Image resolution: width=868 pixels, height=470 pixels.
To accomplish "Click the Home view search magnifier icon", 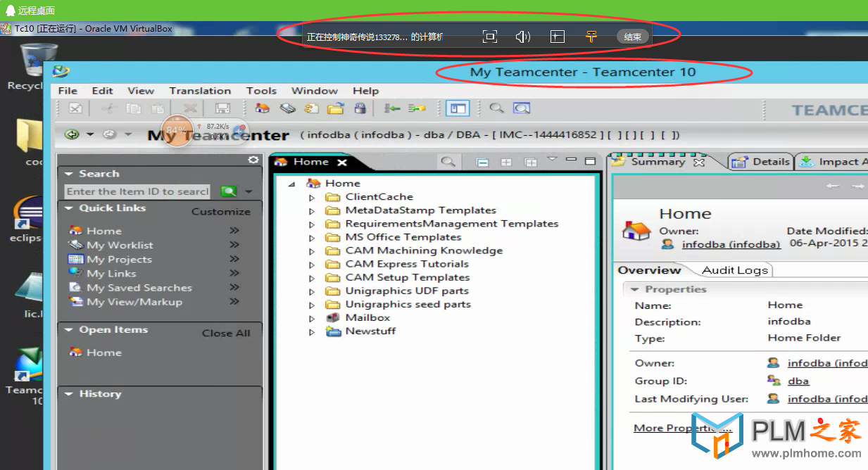I will click(447, 162).
